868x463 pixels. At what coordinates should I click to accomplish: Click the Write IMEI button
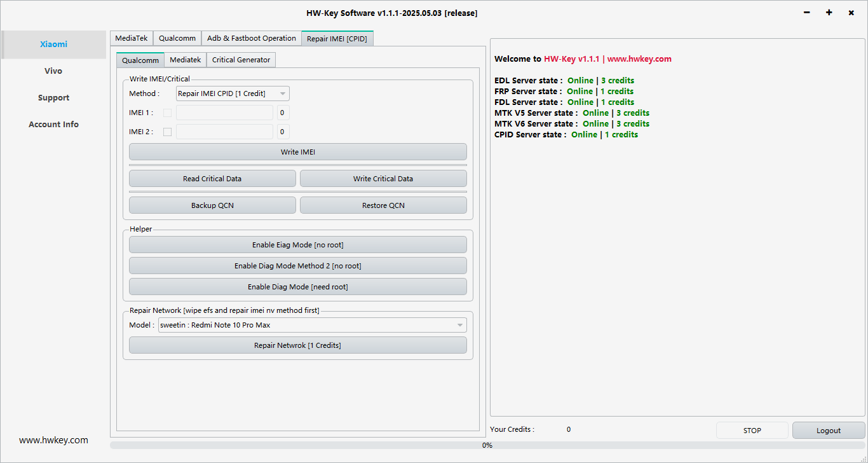(x=298, y=152)
